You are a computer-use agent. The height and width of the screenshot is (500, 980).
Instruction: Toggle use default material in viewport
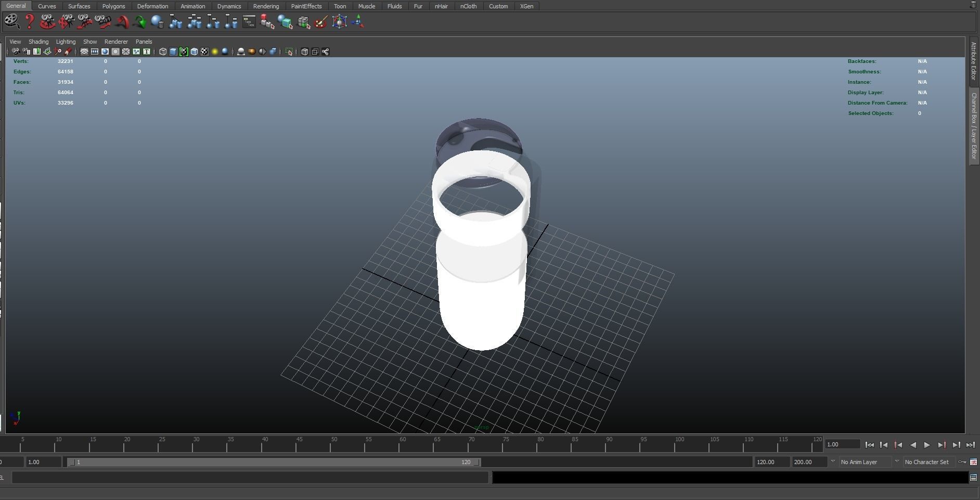pyautogui.click(x=184, y=52)
